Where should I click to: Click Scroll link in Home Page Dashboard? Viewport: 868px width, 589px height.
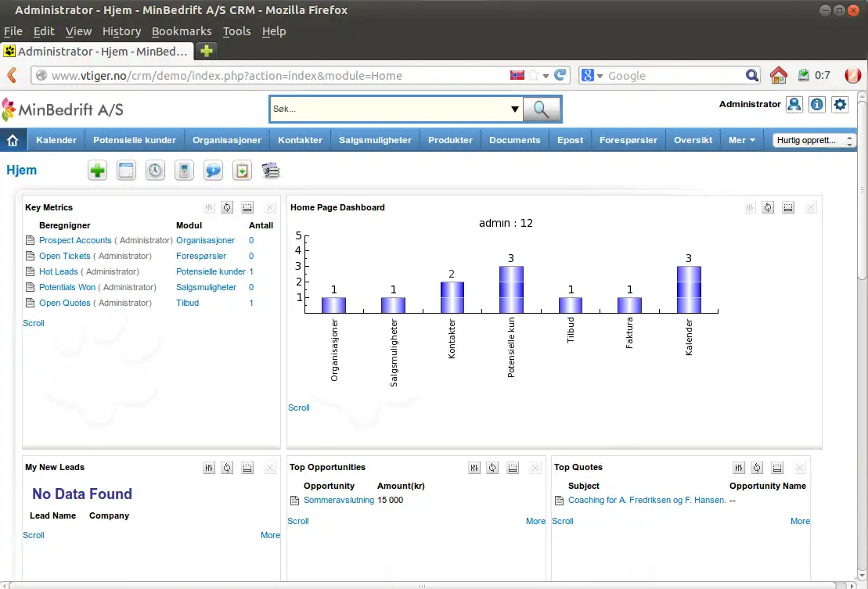point(299,408)
